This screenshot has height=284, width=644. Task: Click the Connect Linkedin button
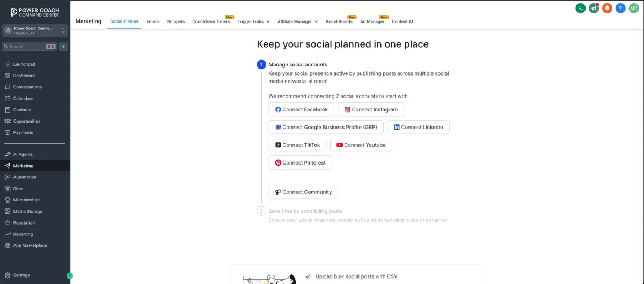419,127
